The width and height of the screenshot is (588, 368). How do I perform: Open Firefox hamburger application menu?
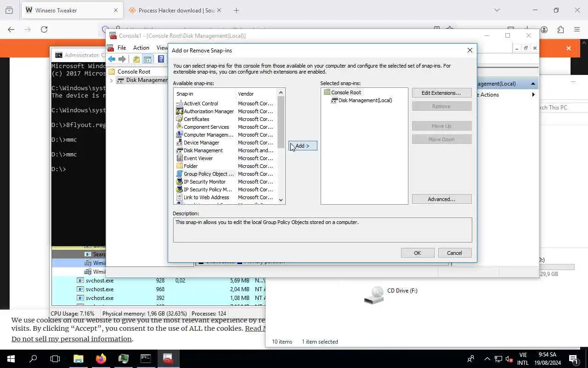click(x=577, y=29)
